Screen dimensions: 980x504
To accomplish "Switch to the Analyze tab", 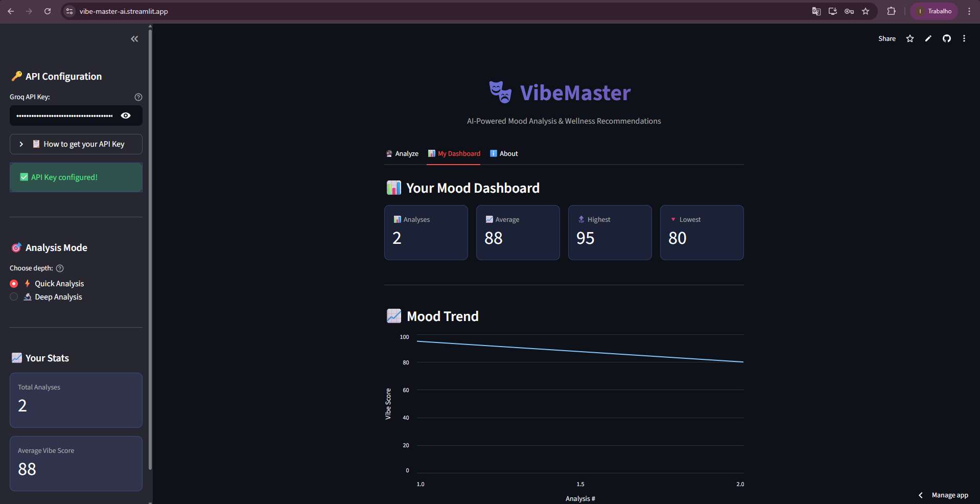I will (x=402, y=154).
